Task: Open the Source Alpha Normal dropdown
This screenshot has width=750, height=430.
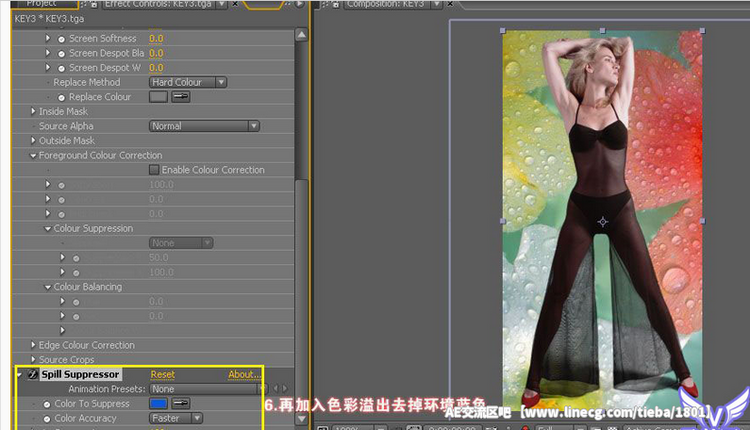Action: pyautogui.click(x=204, y=126)
